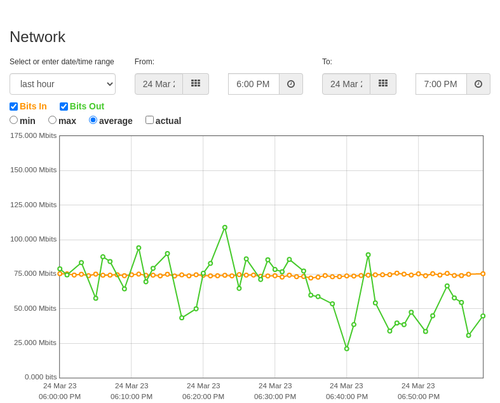The width and height of the screenshot is (500, 403).
Task: Click the Network heading
Action: [37, 37]
